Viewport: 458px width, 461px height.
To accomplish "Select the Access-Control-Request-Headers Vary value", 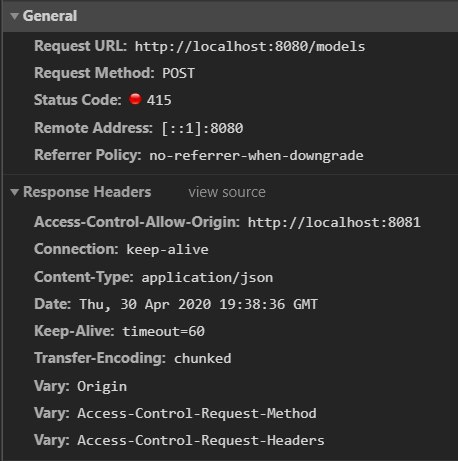I will 201,440.
